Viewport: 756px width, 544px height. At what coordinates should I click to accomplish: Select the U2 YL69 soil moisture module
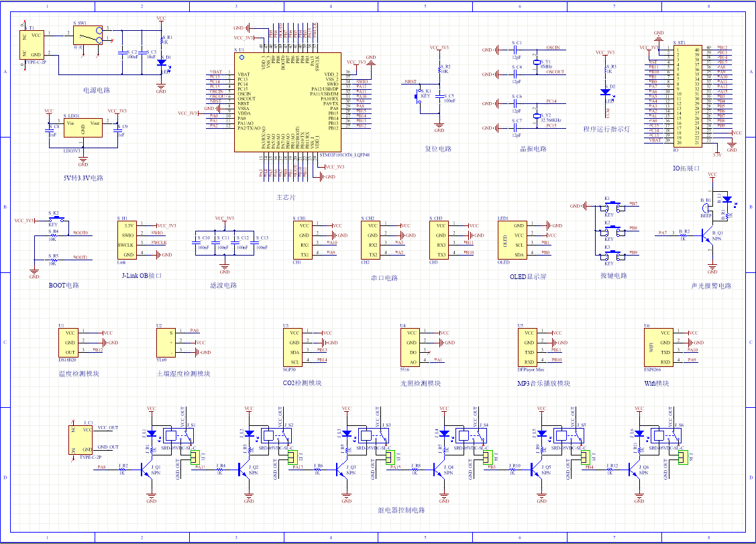click(x=166, y=343)
